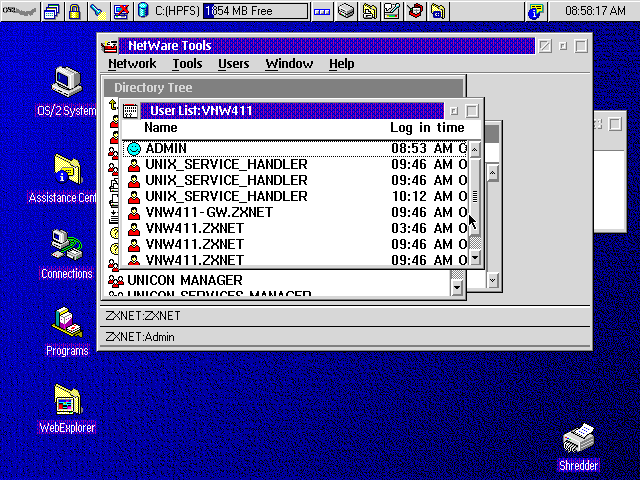Viewport: 640px width, 480px height.
Task: Open the red cube tray icon
Action: pos(415,11)
